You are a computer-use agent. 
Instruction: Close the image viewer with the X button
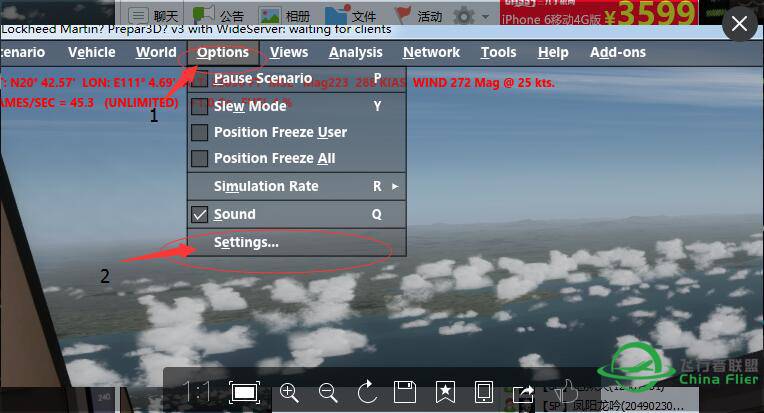pos(739,24)
